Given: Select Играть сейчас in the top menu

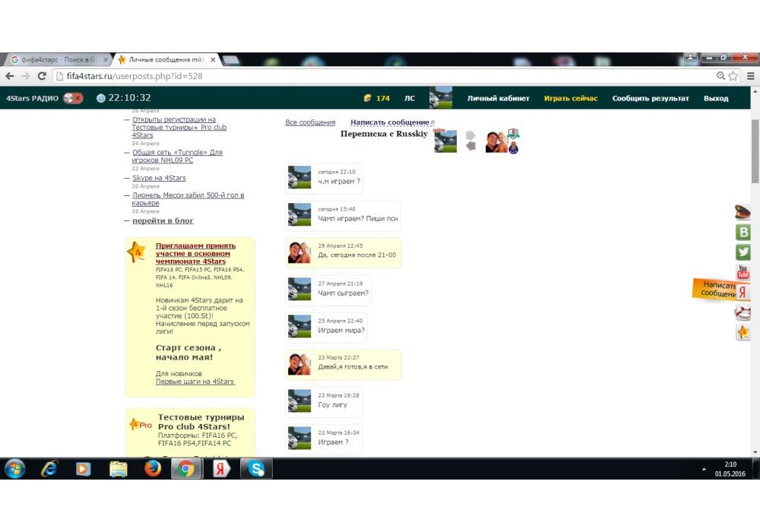Looking at the screenshot, I should [x=571, y=98].
